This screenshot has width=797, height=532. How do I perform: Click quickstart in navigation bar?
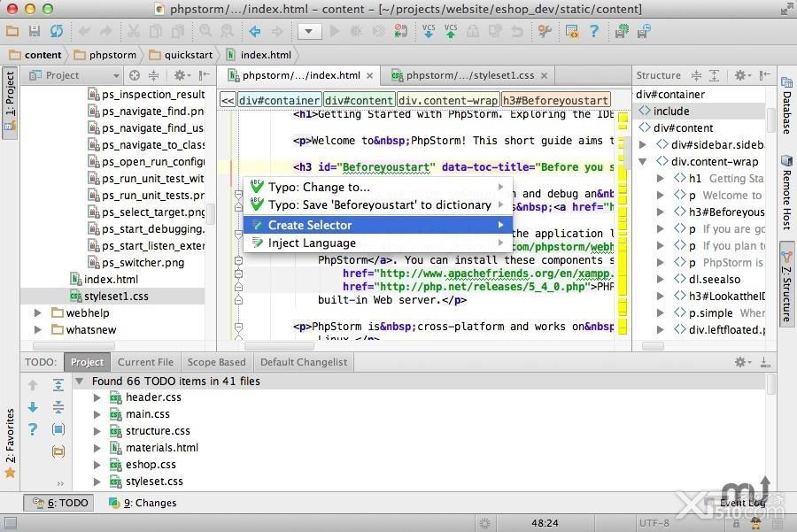click(x=182, y=55)
